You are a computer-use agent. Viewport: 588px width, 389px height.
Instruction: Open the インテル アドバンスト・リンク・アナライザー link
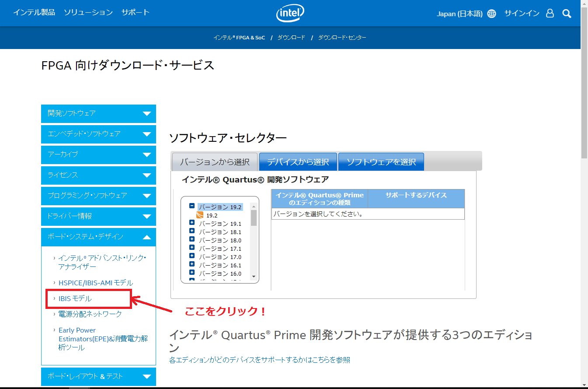pyautogui.click(x=102, y=262)
